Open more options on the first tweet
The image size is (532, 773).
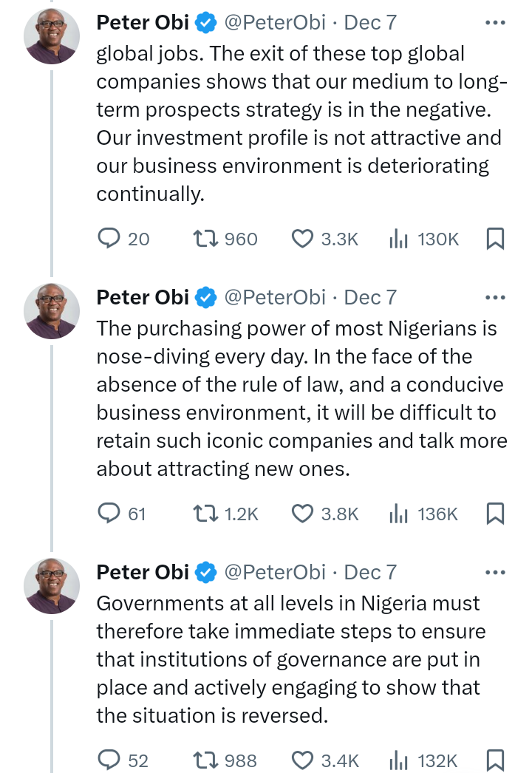495,23
